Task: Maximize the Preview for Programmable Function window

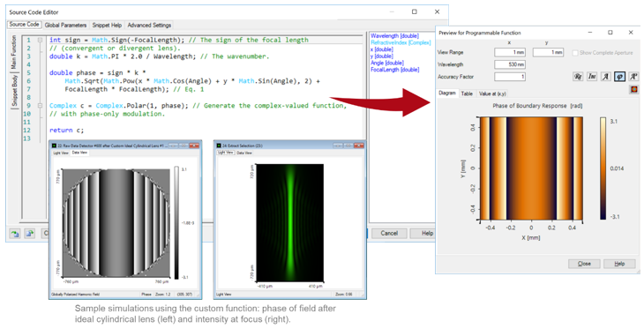Action: click(610, 33)
